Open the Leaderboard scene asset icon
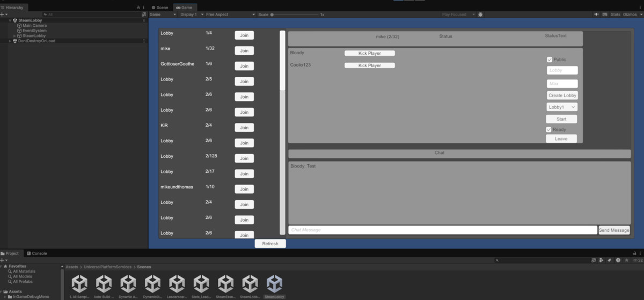 click(x=177, y=284)
